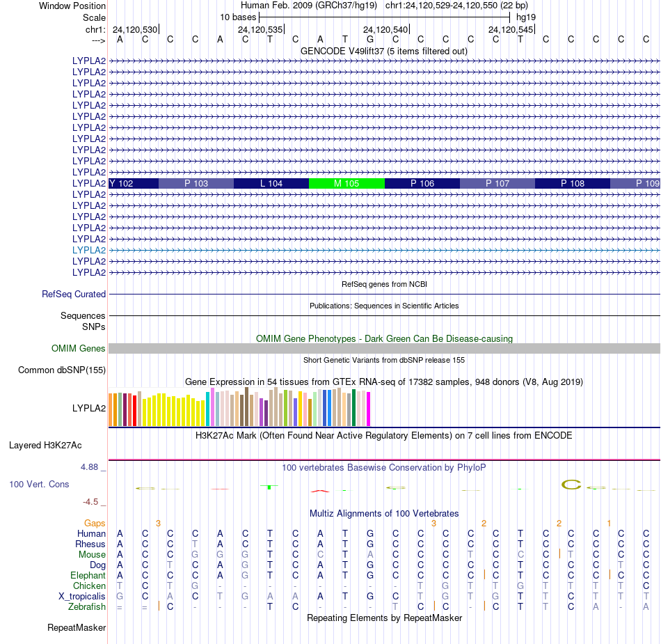Click the H3K27Ac Mark track title
The height and width of the screenshot is (644, 661).
pos(383,435)
